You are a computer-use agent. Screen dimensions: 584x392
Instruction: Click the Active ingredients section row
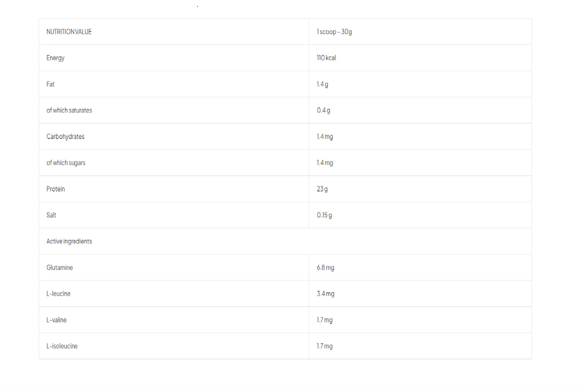(285, 242)
